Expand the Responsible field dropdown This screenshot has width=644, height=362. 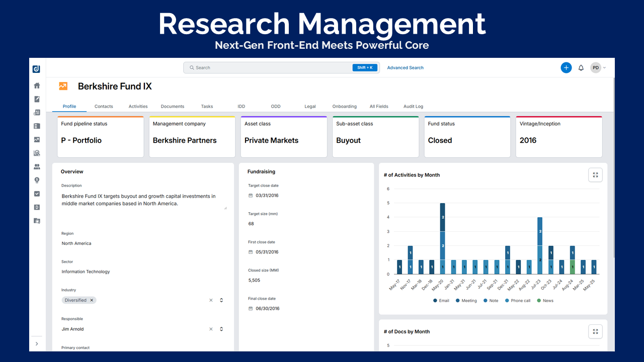click(x=221, y=329)
